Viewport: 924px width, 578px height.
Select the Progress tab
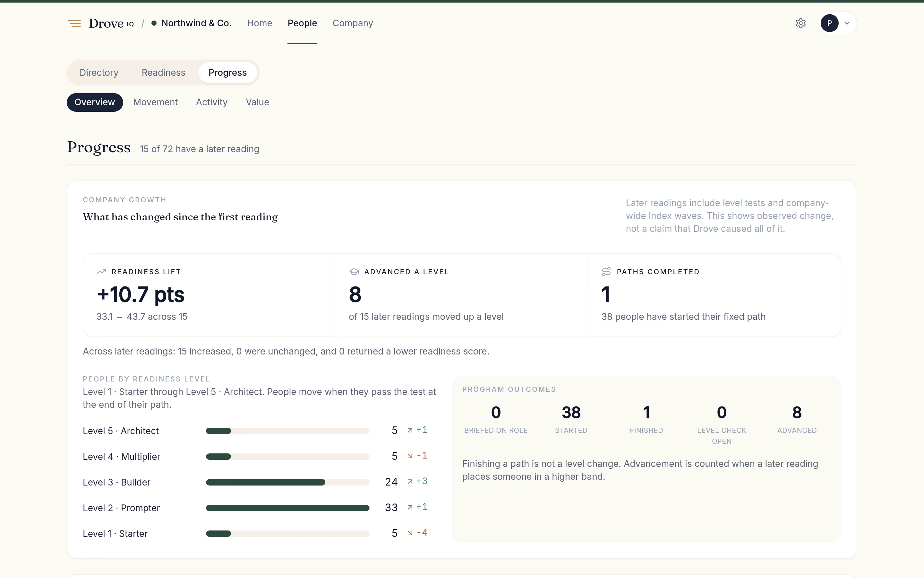[x=227, y=73]
